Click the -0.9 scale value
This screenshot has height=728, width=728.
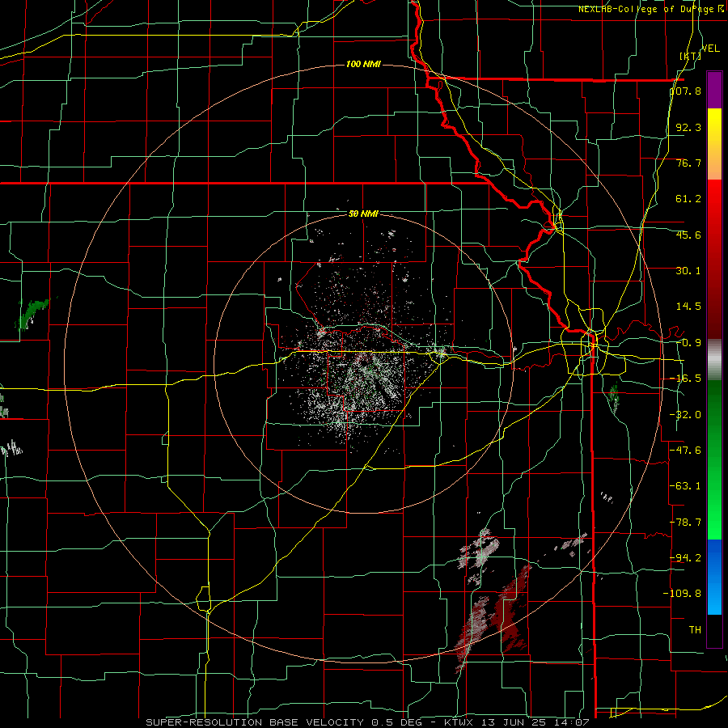click(688, 343)
